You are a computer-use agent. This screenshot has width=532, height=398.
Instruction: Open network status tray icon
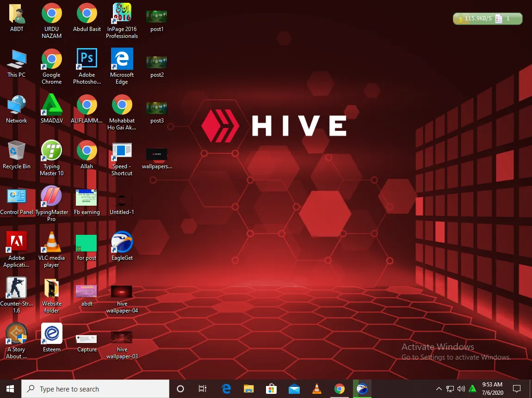point(450,389)
